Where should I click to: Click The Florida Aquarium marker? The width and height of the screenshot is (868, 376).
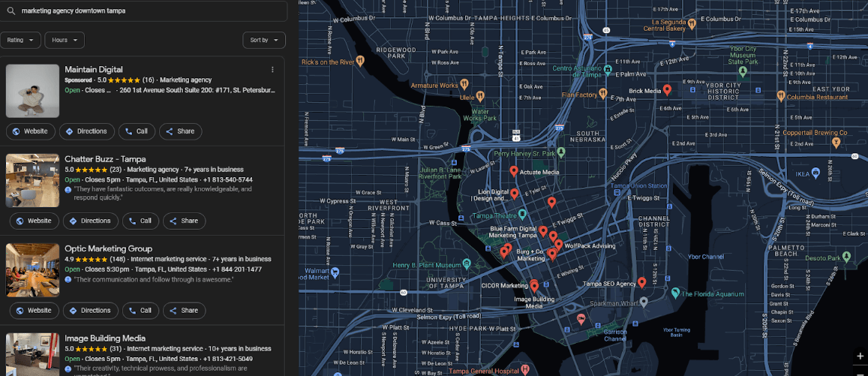pos(674,293)
